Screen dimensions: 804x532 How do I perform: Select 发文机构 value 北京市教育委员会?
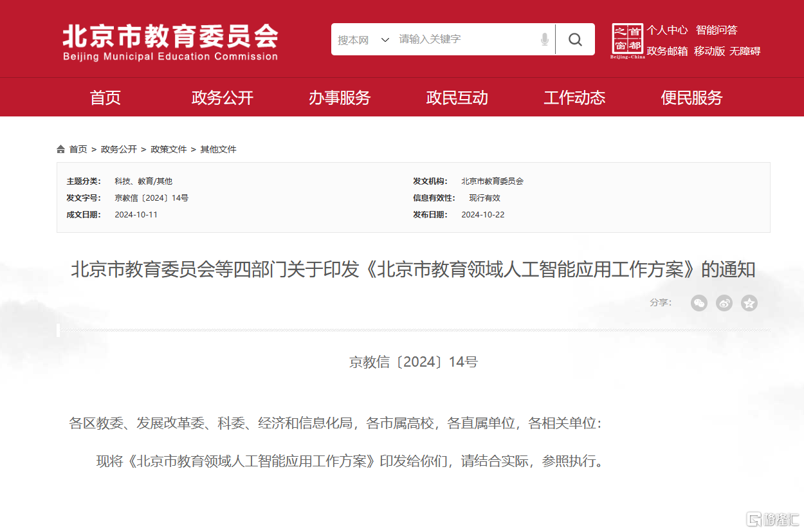coord(492,181)
